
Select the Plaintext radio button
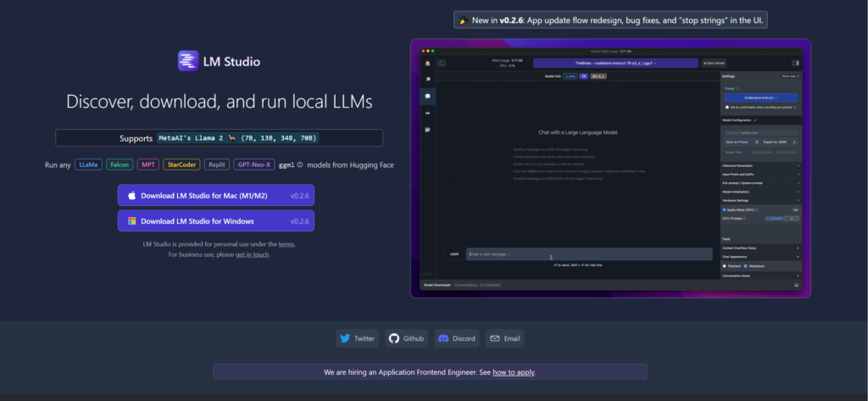[724, 265]
